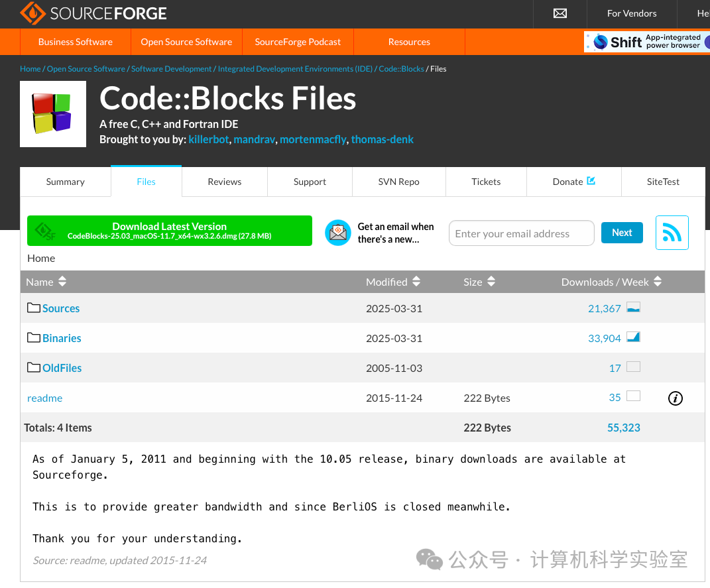
Task: Click the Sources folder icon
Action: click(x=34, y=308)
